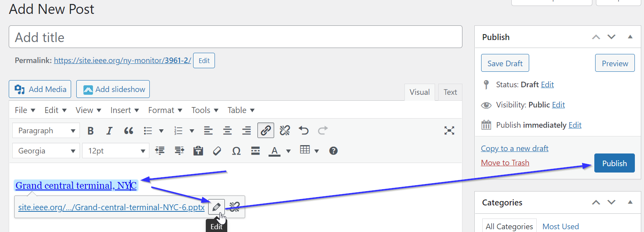Open the Georgia font family dropdown

[x=46, y=151]
